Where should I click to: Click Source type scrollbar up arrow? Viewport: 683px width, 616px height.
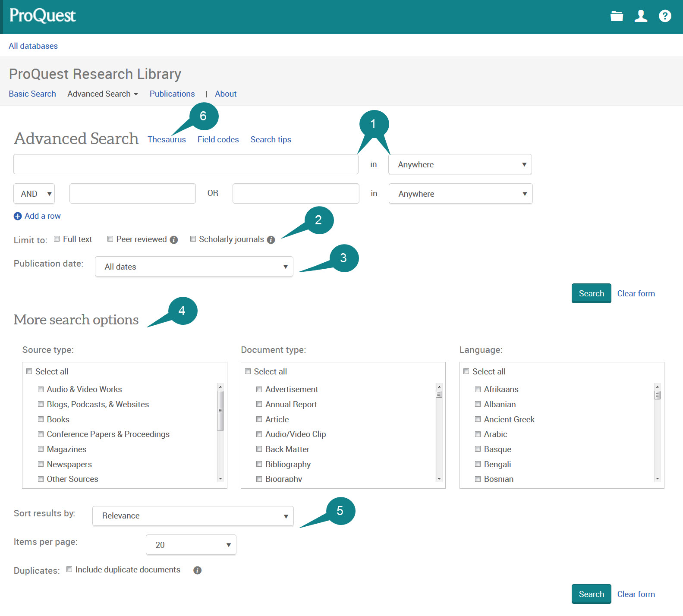(220, 387)
